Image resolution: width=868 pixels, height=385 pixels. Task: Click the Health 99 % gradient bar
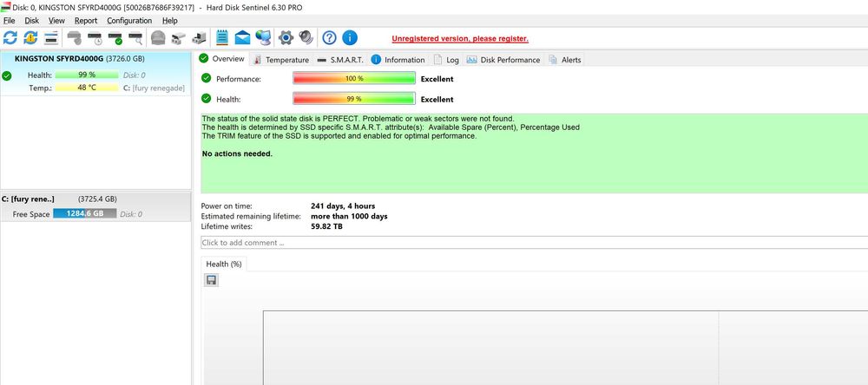[354, 99]
